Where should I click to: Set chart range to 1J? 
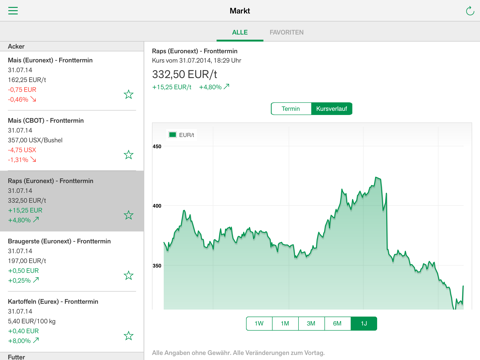tap(364, 323)
